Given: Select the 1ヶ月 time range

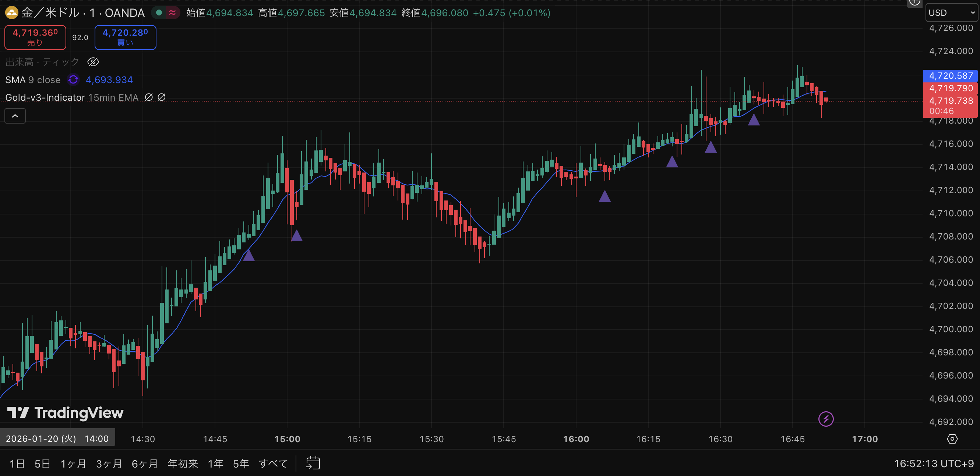Looking at the screenshot, I should [x=73, y=463].
